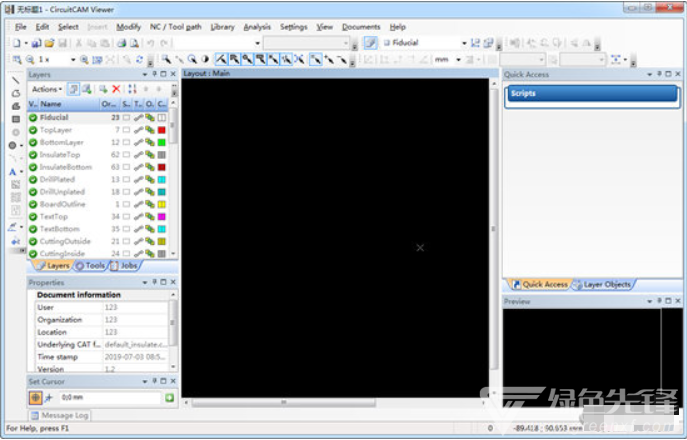Select the text tool 'A' icon
This screenshot has width=687, height=440.
click(x=14, y=171)
